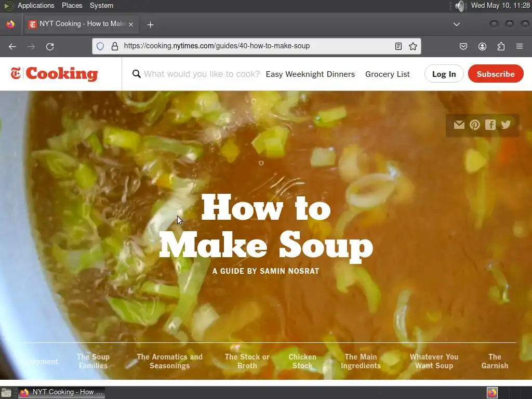The height and width of the screenshot is (399, 532).
Task: Open the Grocery List link
Action: [388, 74]
